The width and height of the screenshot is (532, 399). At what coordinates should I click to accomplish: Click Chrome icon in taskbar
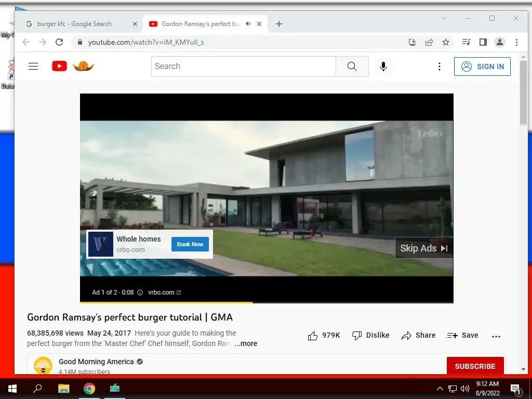(89, 389)
